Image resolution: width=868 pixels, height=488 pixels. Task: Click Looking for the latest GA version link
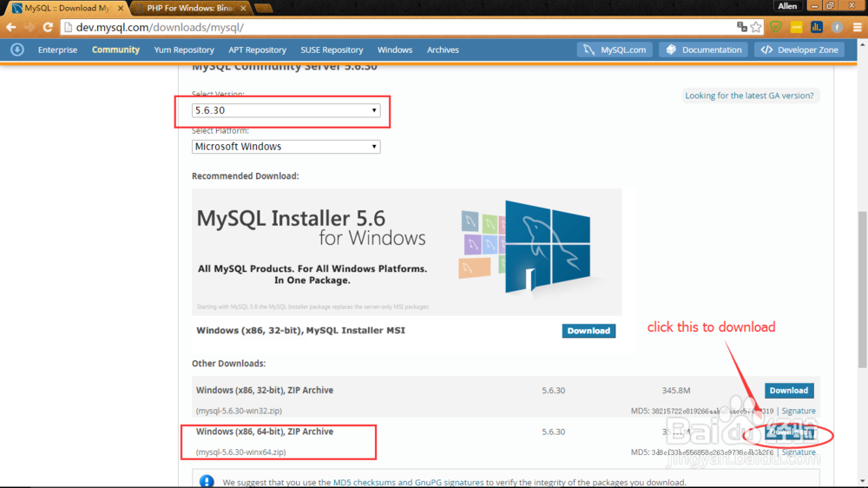(749, 96)
